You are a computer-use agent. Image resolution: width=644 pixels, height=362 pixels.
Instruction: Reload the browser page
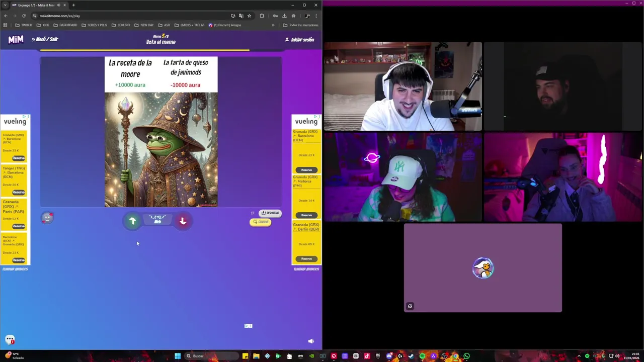pyautogui.click(x=24, y=16)
